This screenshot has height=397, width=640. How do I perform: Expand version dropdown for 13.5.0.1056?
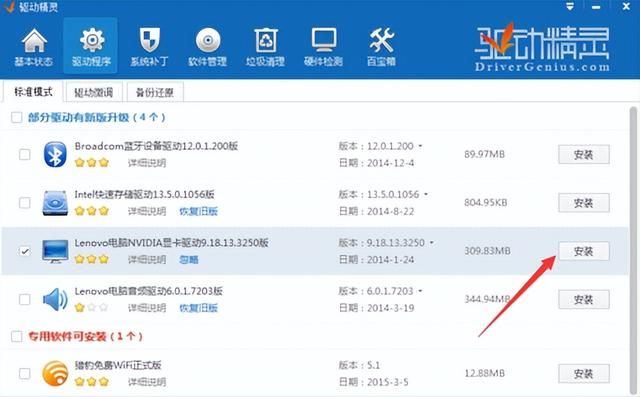426,194
